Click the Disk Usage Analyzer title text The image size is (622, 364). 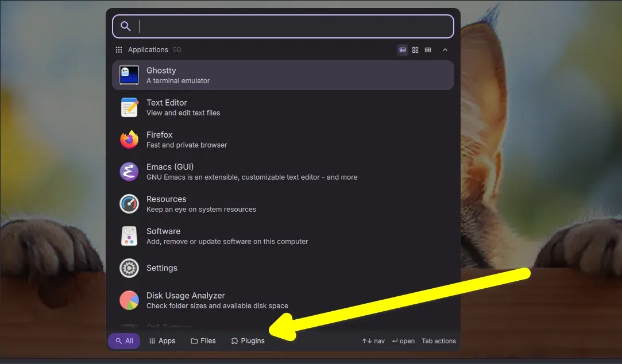click(x=186, y=296)
